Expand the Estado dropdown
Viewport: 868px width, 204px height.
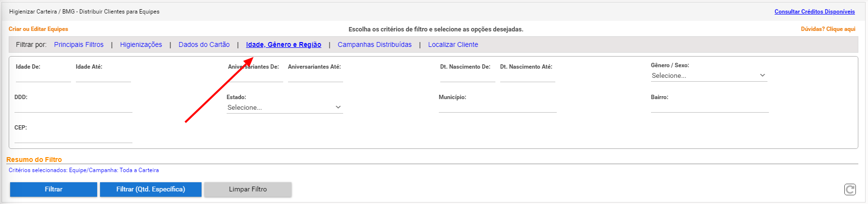(285, 107)
